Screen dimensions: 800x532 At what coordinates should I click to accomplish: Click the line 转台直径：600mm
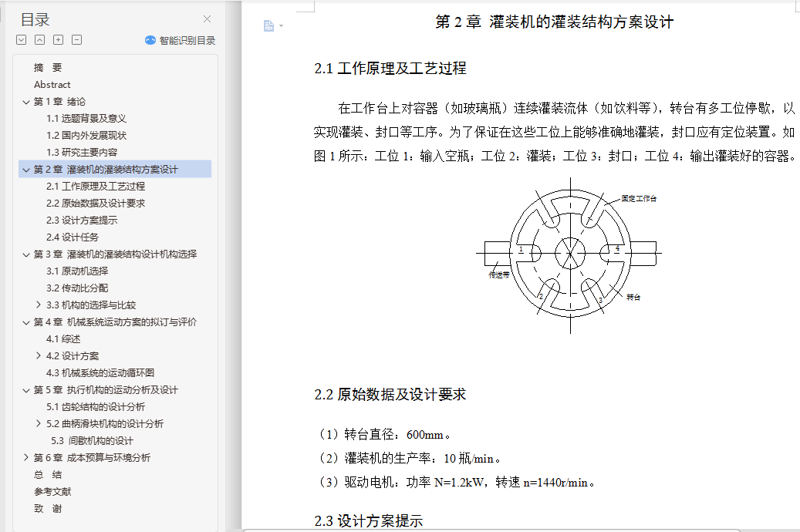(383, 435)
